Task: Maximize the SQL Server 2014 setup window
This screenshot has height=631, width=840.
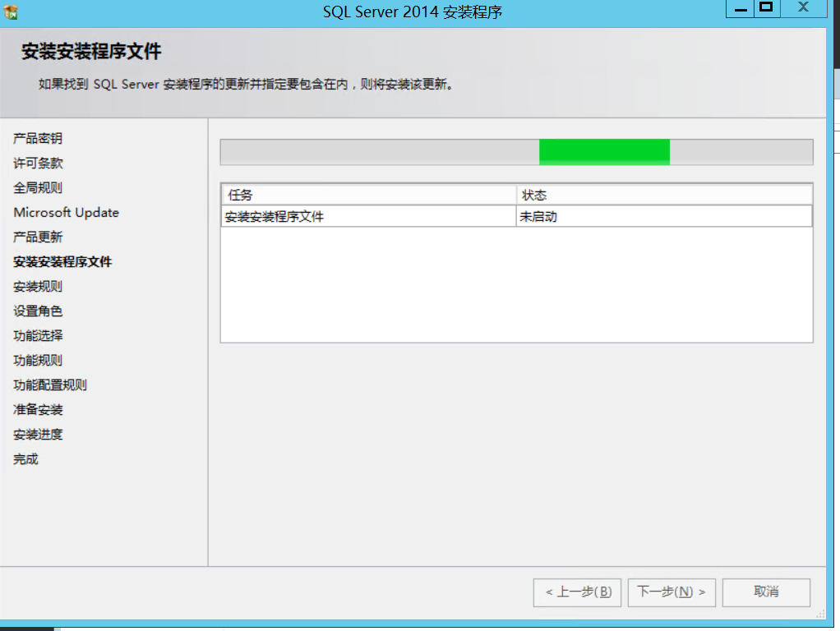Action: (x=767, y=8)
